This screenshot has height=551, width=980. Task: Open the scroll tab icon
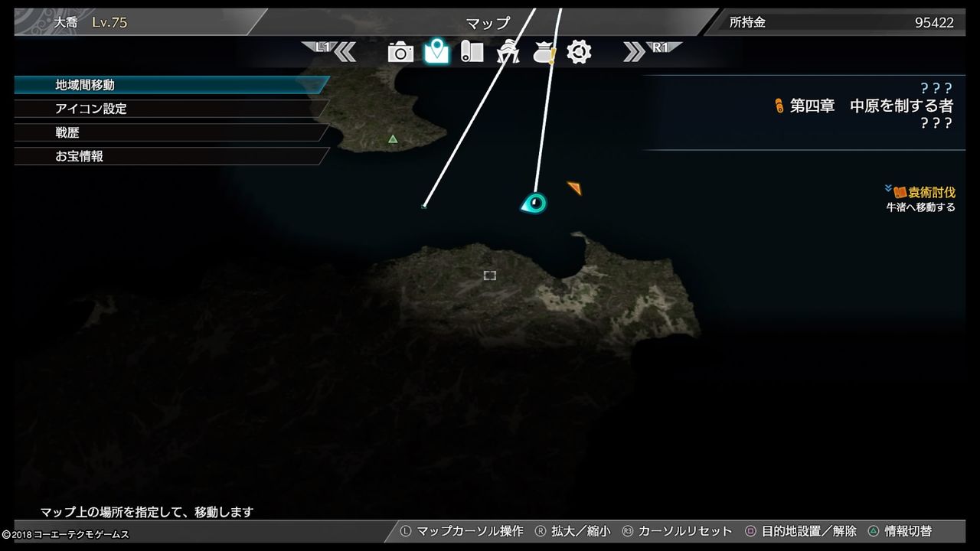pyautogui.click(x=472, y=51)
